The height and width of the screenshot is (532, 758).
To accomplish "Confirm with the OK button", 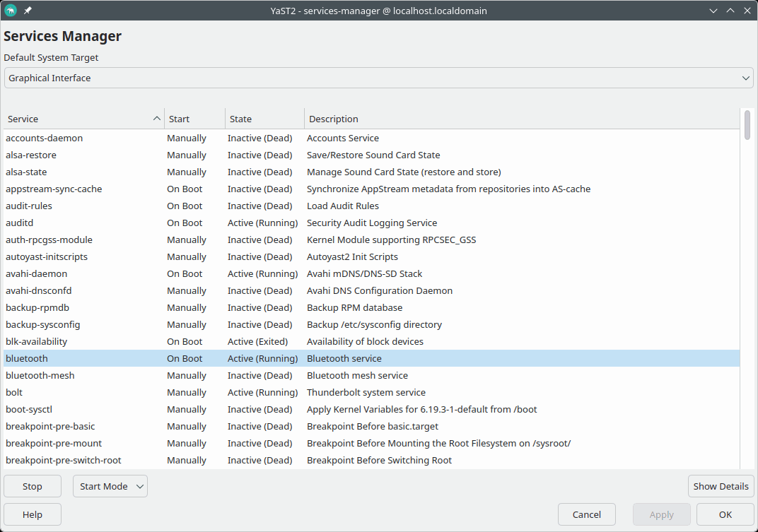I will (x=725, y=514).
